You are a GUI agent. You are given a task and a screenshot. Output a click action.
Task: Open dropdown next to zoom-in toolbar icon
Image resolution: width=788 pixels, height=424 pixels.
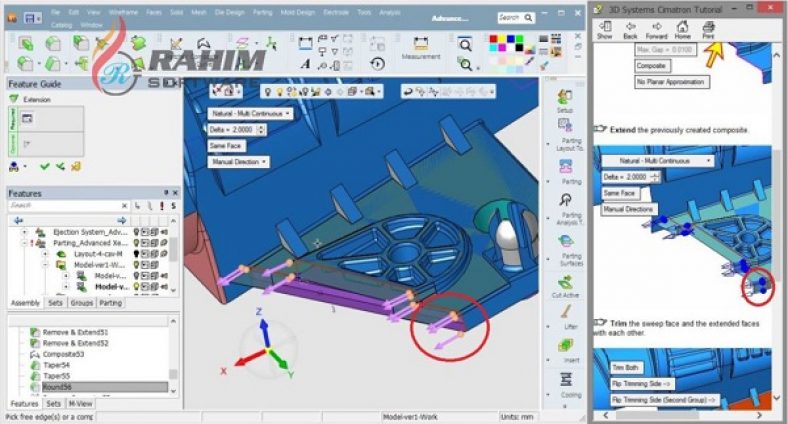(478, 67)
